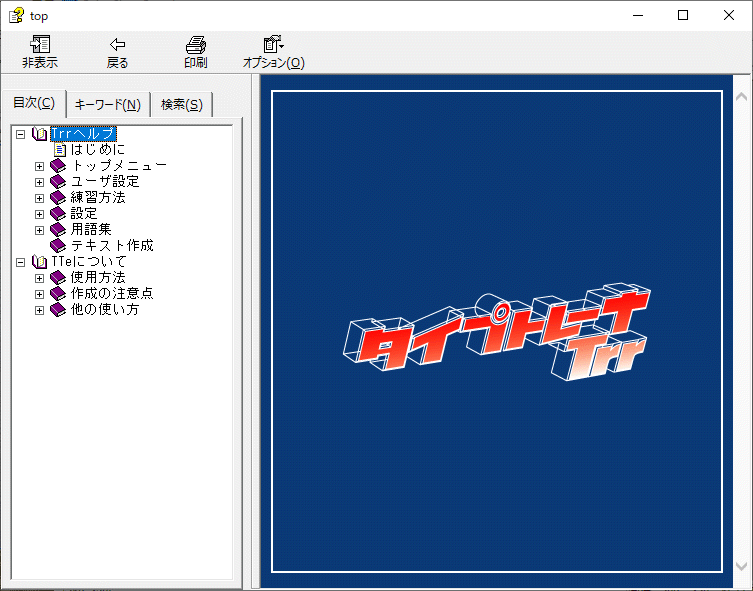Click the はじめに page icon
Screen dimensions: 753x591
(x=59, y=150)
